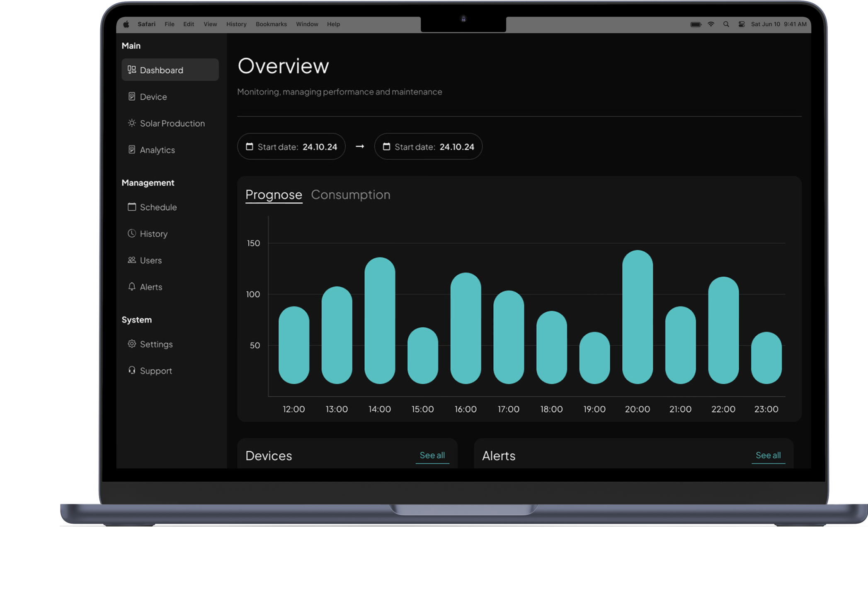
Task: Click the Device sidebar icon
Action: click(x=131, y=96)
